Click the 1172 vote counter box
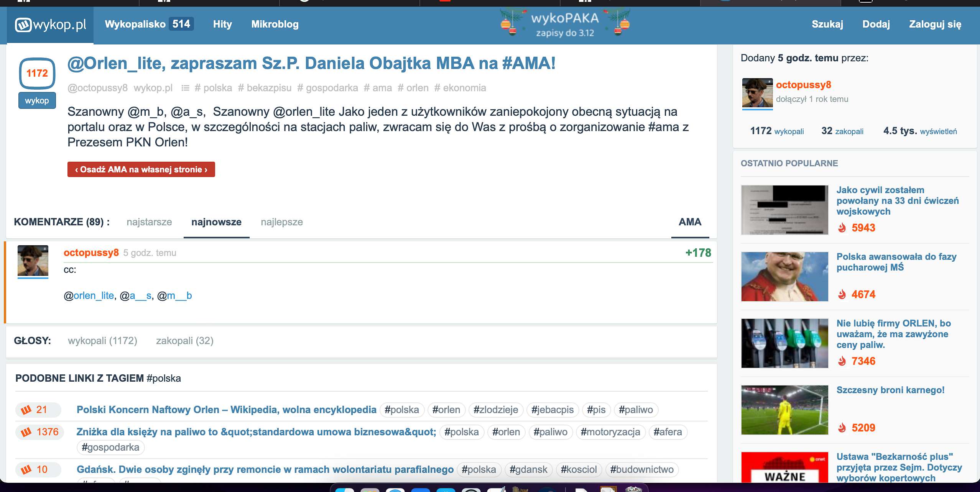Screen dimensions: 980x492 [37, 73]
